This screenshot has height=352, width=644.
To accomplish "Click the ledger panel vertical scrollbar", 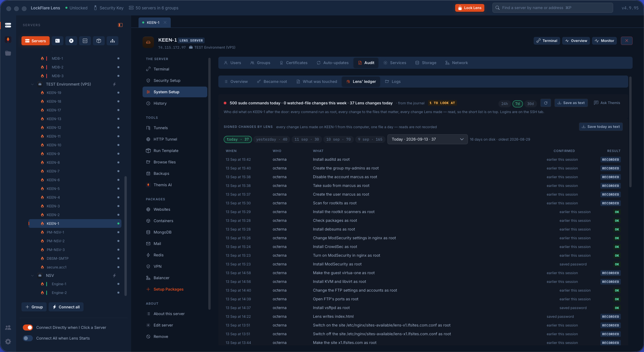I will [630, 132].
